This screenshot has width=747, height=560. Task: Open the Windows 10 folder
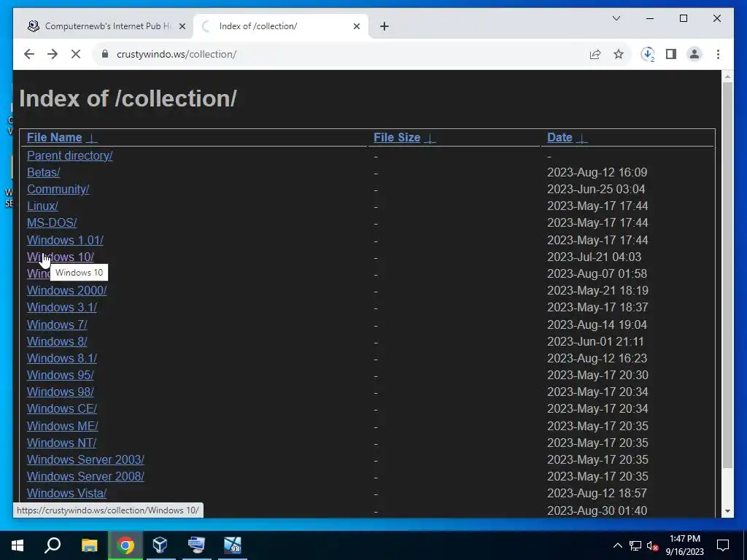point(60,257)
